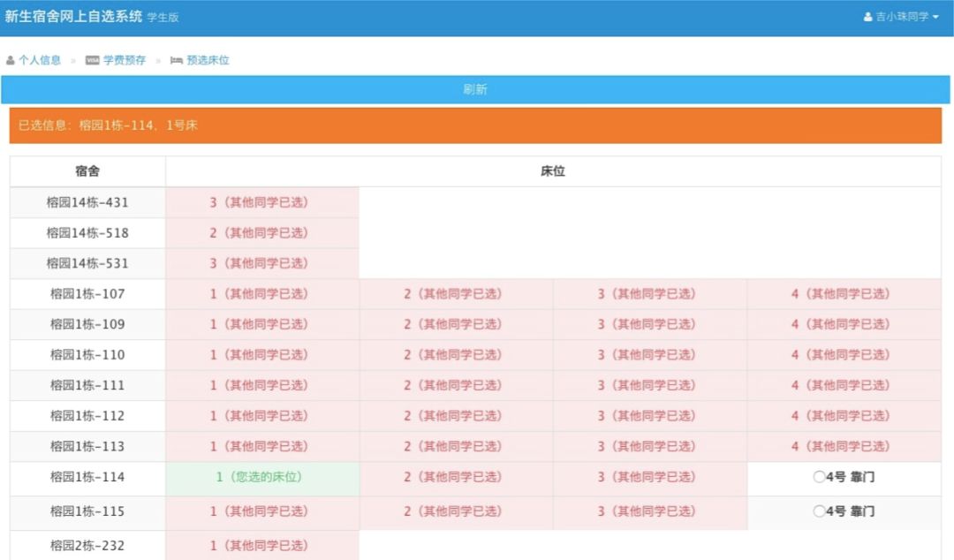Select bed 4号 靠门 in 榕园1栋-114
This screenshot has height=560, width=954.
pyautogui.click(x=819, y=477)
